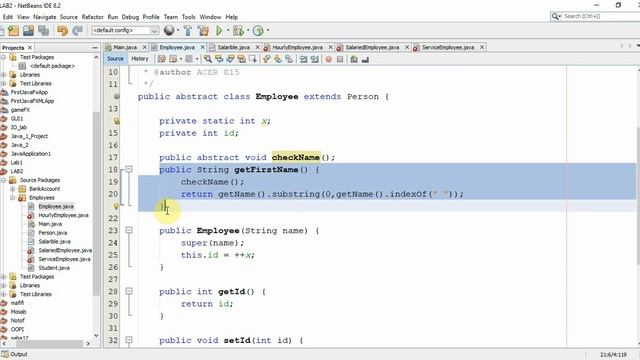Image resolution: width=640 pixels, height=360 pixels.
Task: Collapse the Employee constructor fold
Action: 129,230
